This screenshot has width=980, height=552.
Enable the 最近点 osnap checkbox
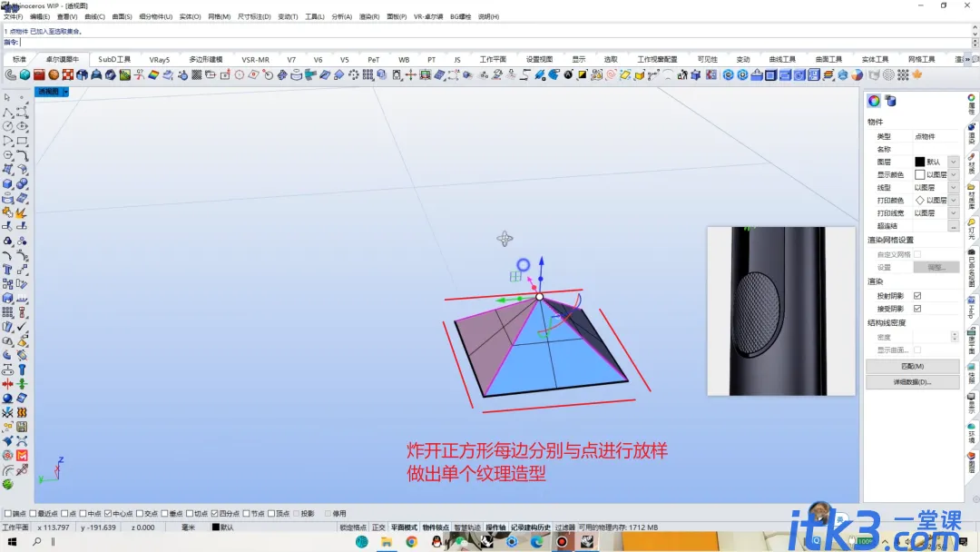(x=34, y=514)
